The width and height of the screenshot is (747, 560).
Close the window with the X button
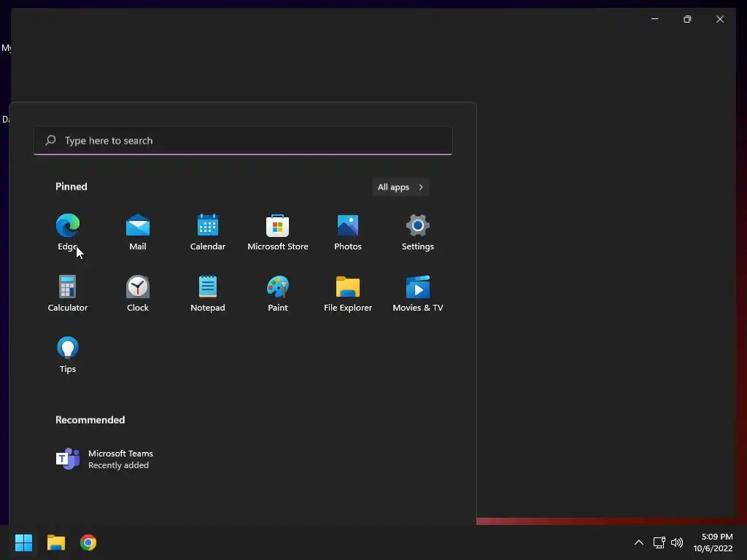720,19
